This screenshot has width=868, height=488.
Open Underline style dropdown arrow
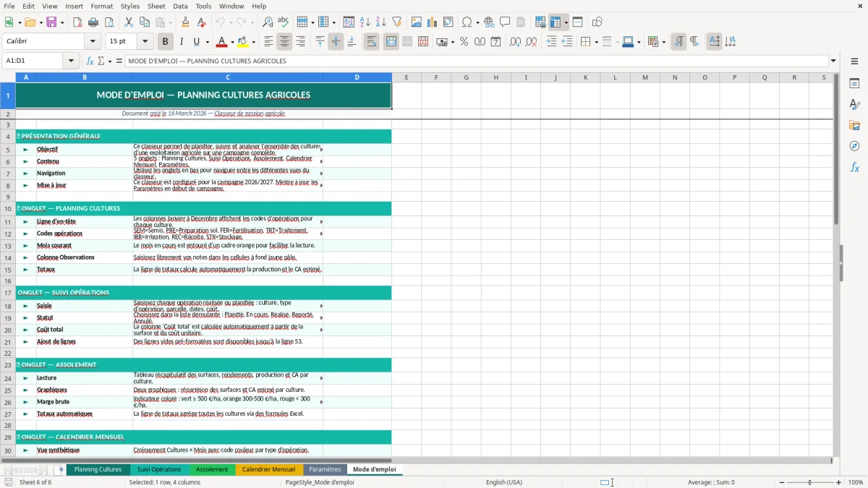207,42
